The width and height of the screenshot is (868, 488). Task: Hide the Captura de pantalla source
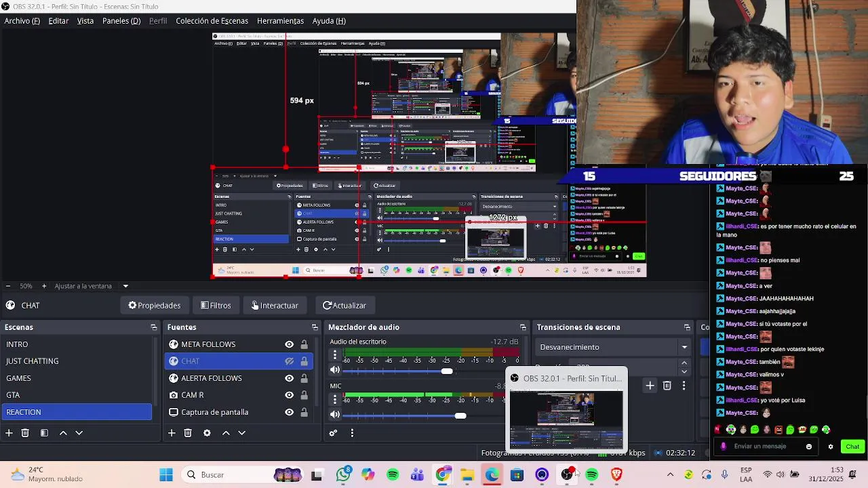pos(290,412)
